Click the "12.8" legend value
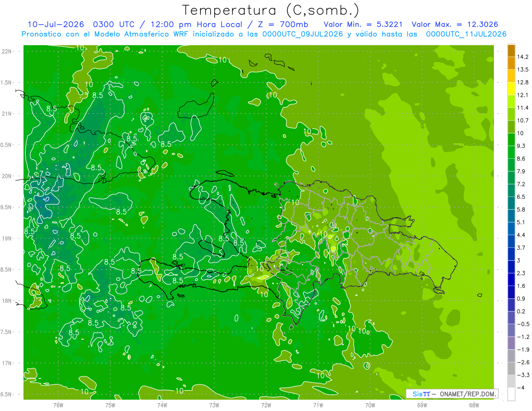This screenshot has width=532, height=411. point(523,82)
